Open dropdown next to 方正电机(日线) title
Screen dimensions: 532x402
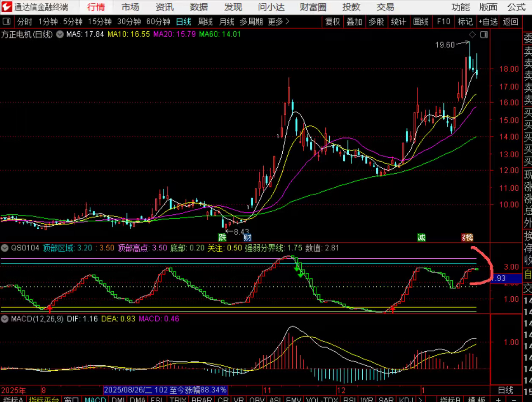pyautogui.click(x=60, y=34)
